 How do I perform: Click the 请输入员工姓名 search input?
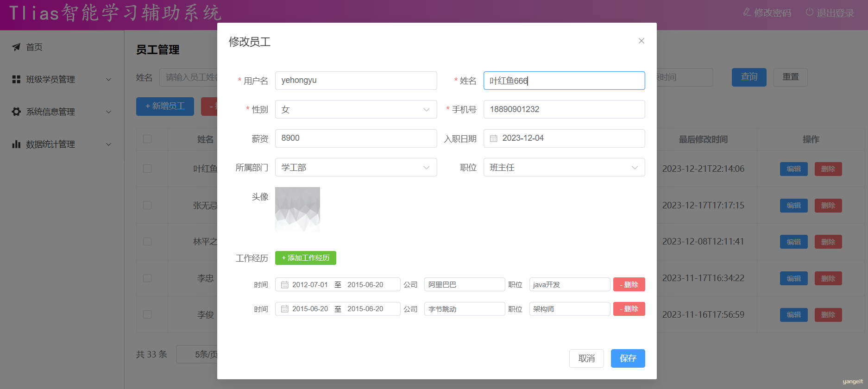tap(189, 77)
